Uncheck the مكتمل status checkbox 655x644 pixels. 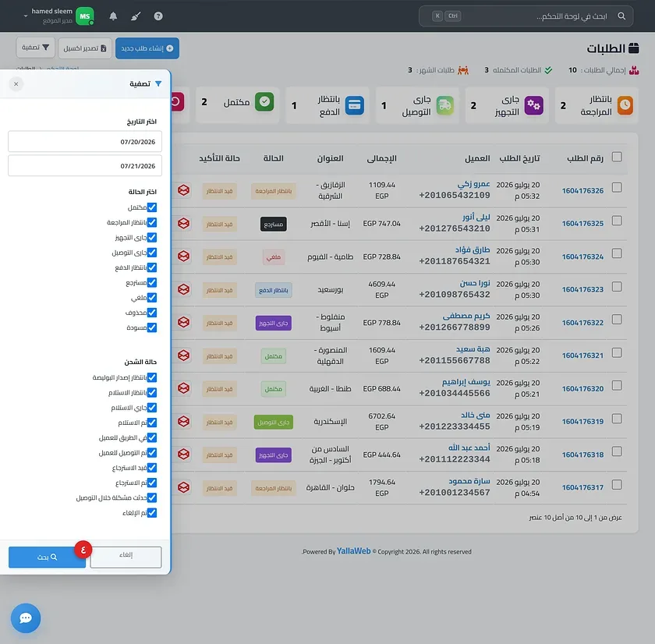(152, 207)
